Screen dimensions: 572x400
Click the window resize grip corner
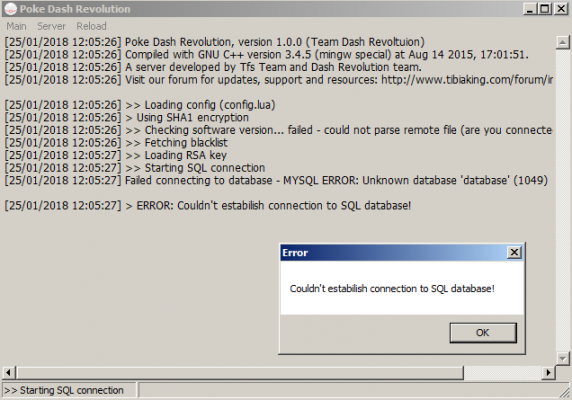pos(565,392)
